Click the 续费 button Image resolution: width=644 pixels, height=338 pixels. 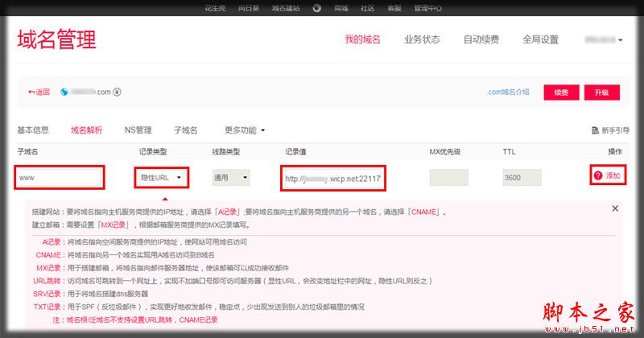(561, 93)
